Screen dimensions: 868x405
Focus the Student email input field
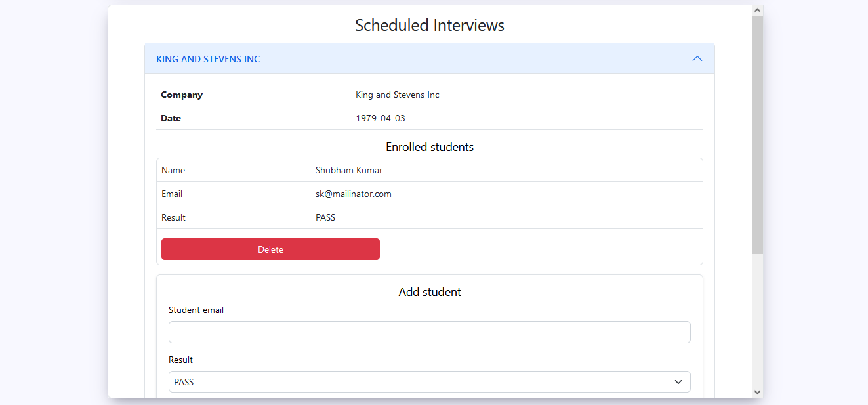coord(430,332)
